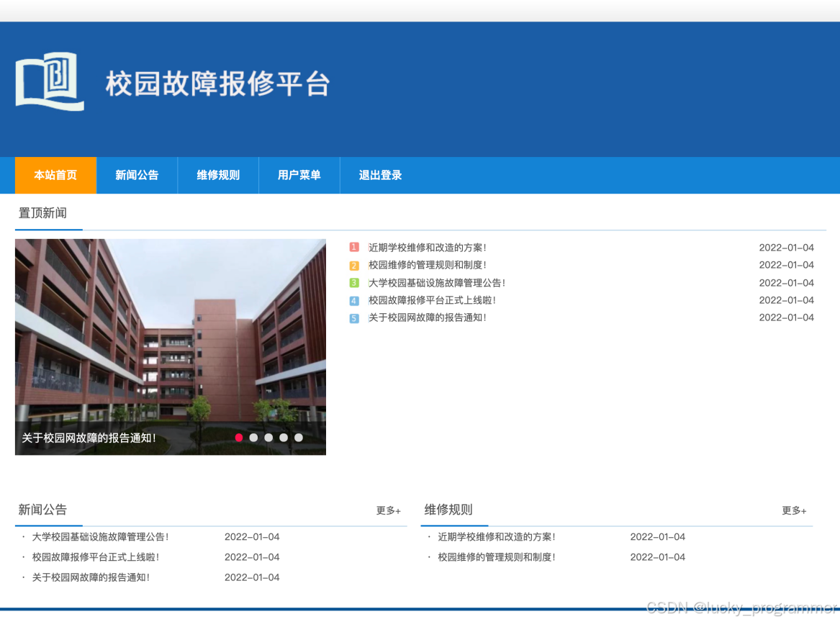Click the orange number 2 news badge
The width and height of the screenshot is (840, 622).
tap(353, 265)
